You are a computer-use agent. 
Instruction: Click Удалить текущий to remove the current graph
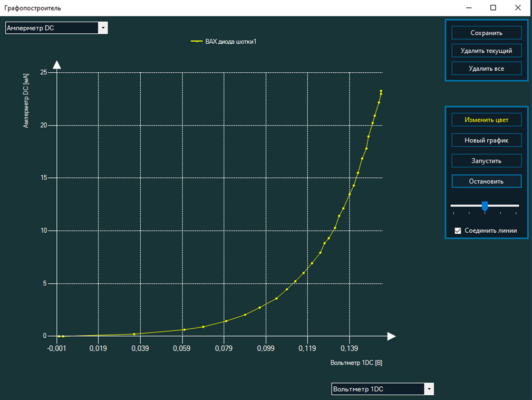click(486, 51)
